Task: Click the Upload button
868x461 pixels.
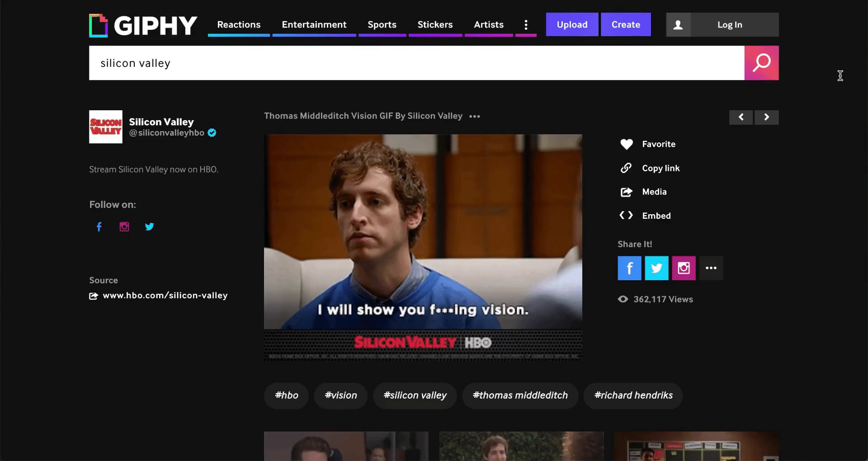Action: tap(572, 24)
